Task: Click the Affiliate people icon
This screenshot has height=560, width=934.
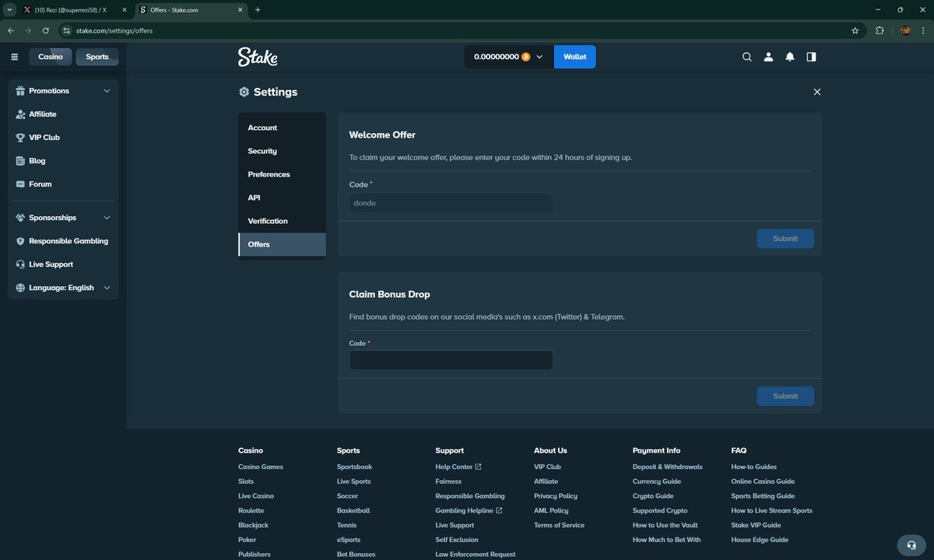Action: [21, 114]
